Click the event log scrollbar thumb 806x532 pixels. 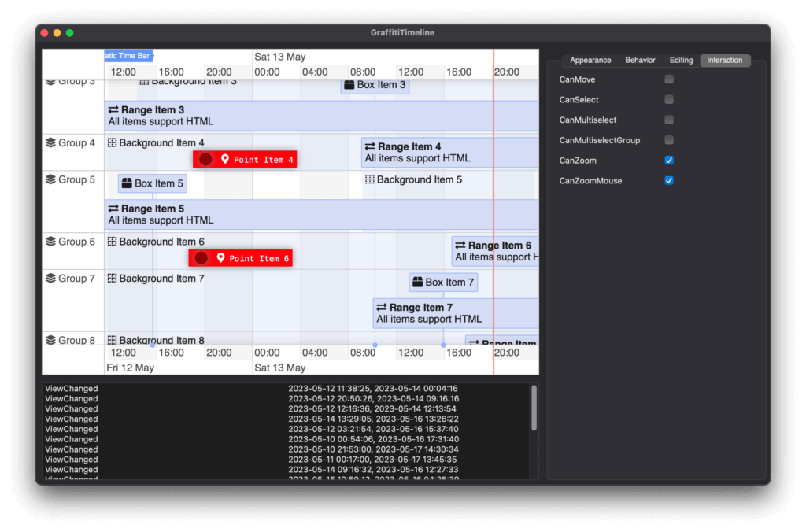[x=534, y=408]
